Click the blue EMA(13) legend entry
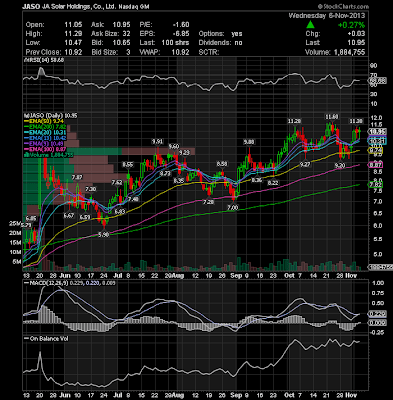The height and width of the screenshot is (400, 393). pos(45,138)
